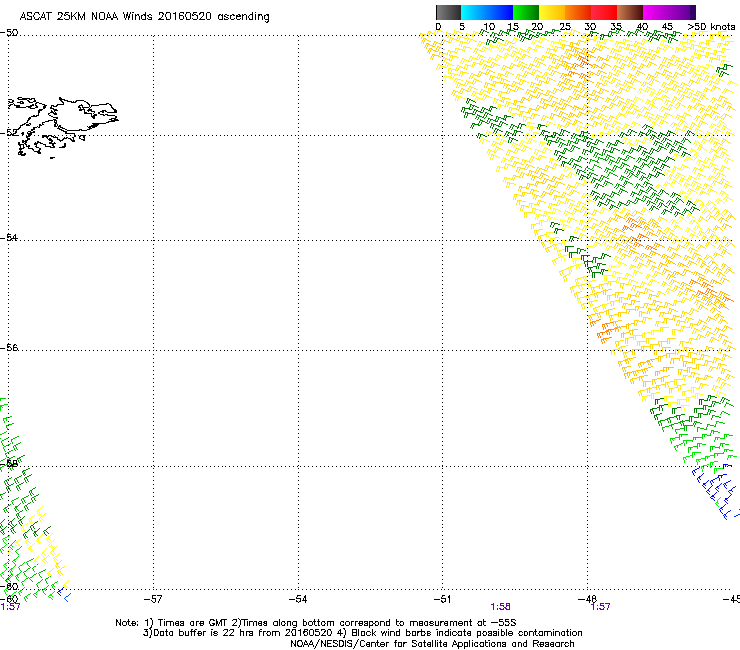Click the -48 longitude axis label
The image size is (740, 650).
click(587, 599)
